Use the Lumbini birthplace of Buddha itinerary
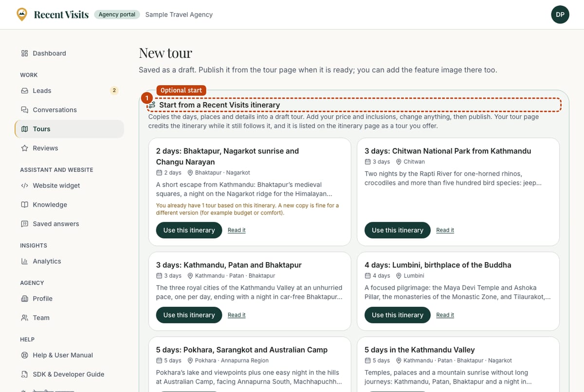 pyautogui.click(x=398, y=315)
